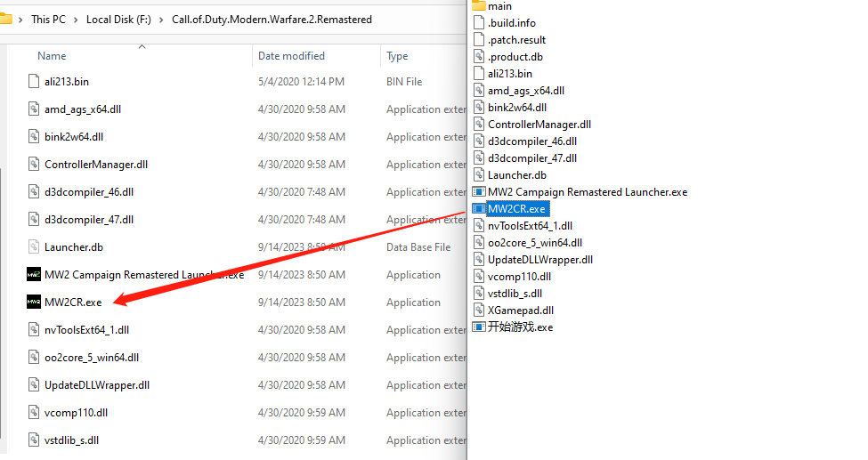Select ali213.bin file name in left list
Screen dimensions: 868x460
tap(67, 81)
